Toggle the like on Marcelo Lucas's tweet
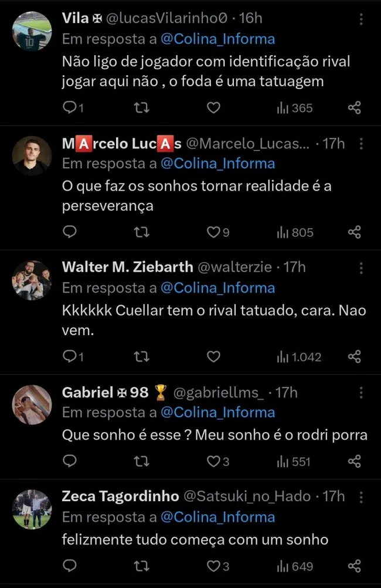Image resolution: width=381 pixels, height=588 pixels. coord(213,232)
